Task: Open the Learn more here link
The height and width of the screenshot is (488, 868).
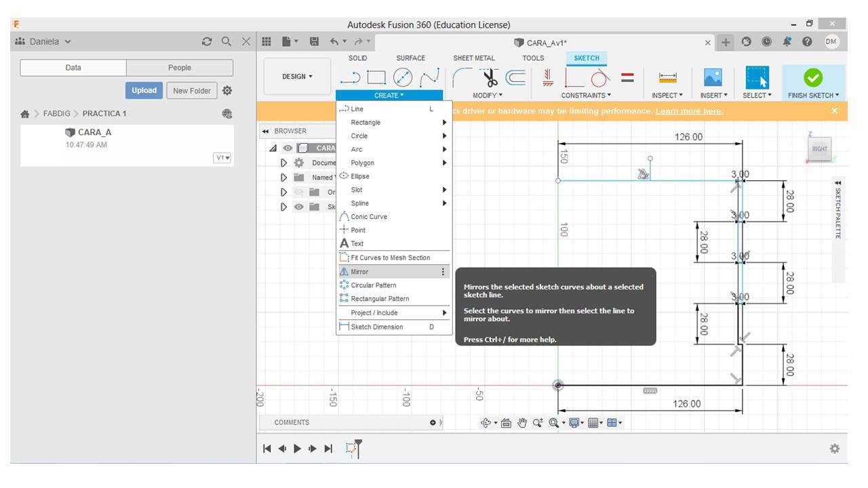Action: click(689, 111)
